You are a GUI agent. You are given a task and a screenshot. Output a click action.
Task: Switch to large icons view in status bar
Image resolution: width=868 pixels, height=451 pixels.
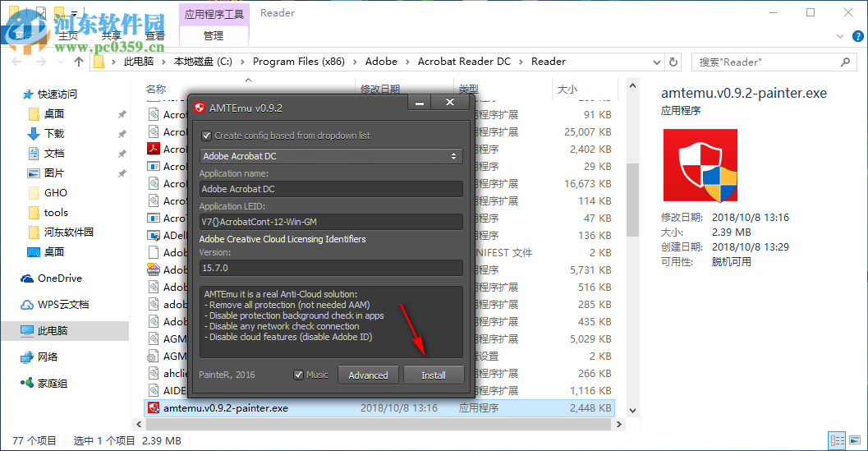pos(855,440)
